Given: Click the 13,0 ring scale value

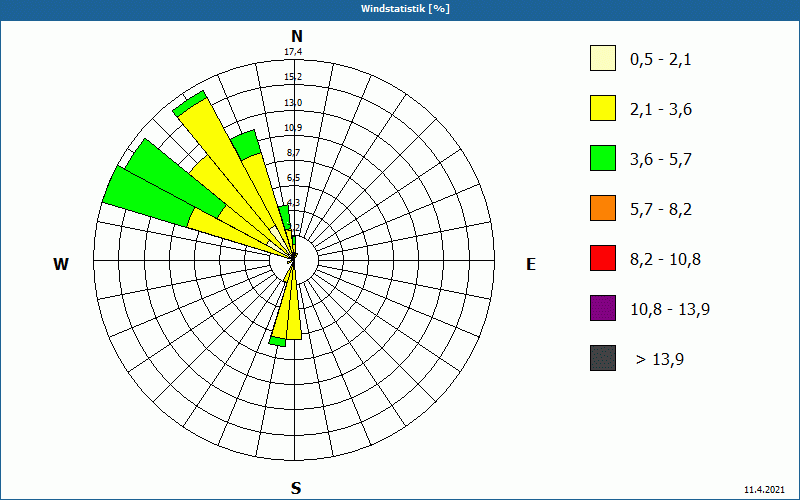Looking at the screenshot, I should pyautogui.click(x=293, y=103).
